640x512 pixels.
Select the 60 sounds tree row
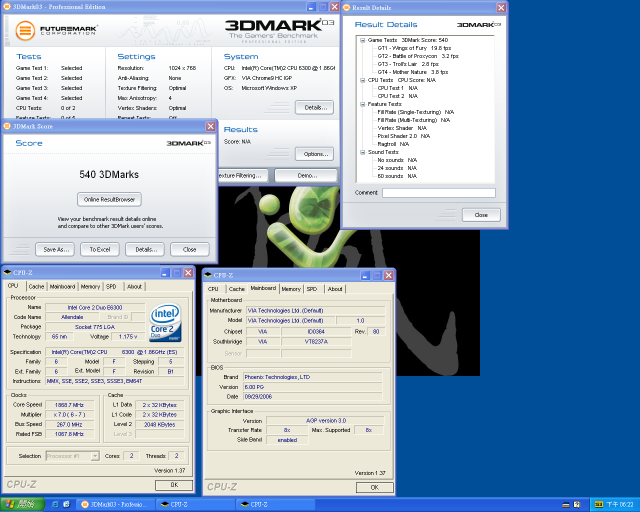pos(397,176)
